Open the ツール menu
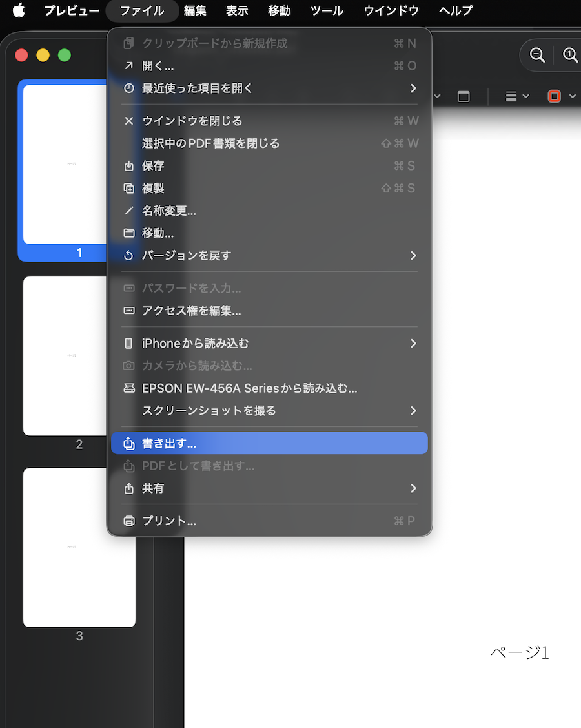This screenshot has width=581, height=728. (x=327, y=10)
